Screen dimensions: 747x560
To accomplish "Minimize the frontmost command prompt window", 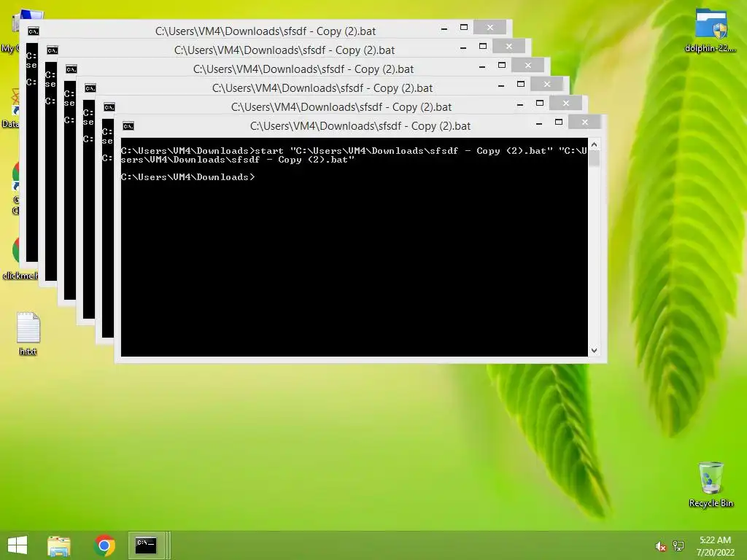I will coord(539,123).
